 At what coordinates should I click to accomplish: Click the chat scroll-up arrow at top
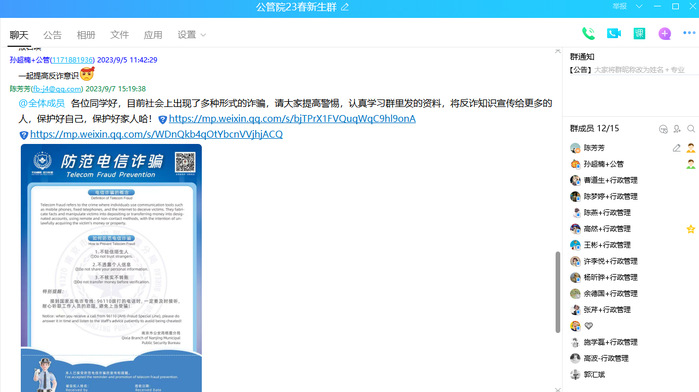coord(557,51)
